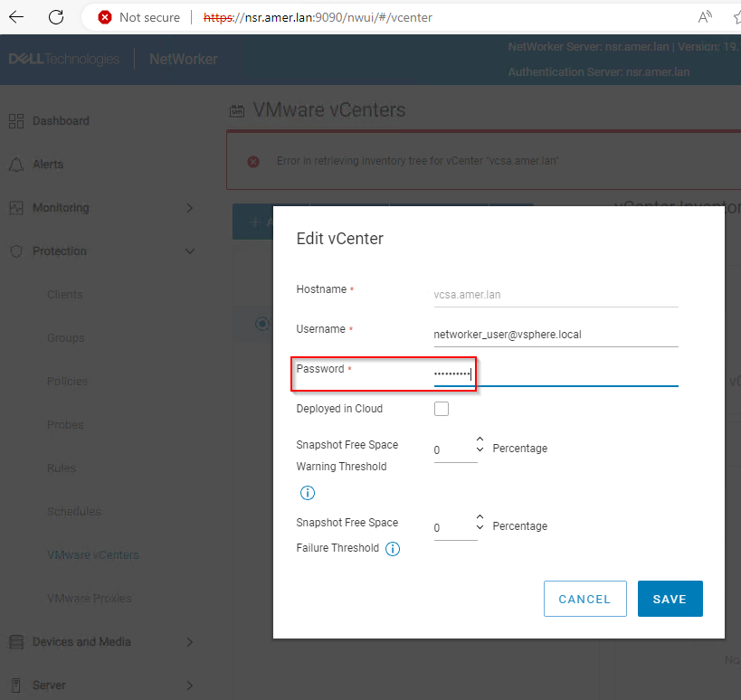Enable the Deployed in Cloud checkbox
This screenshot has height=700, width=741.
[441, 408]
